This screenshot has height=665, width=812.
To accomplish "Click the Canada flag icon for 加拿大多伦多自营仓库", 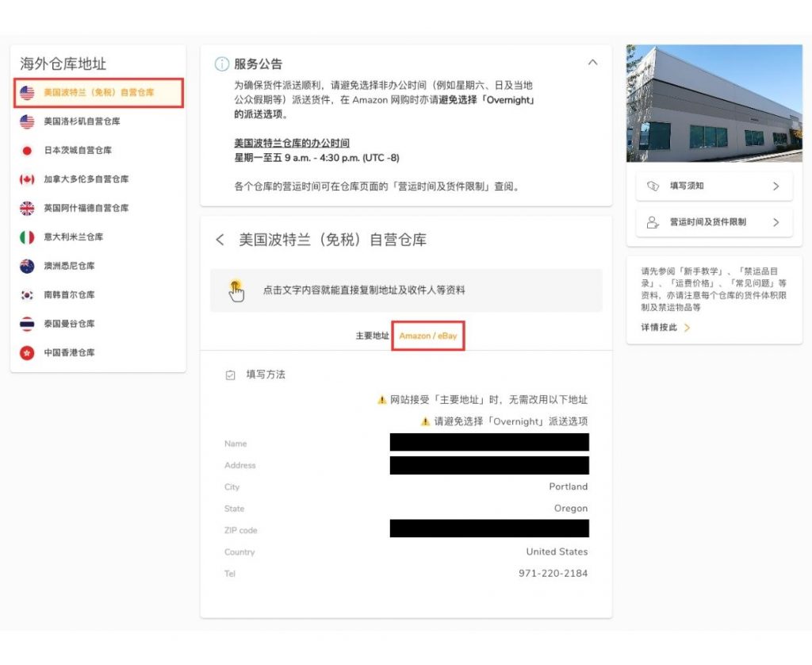I will tap(27, 179).
